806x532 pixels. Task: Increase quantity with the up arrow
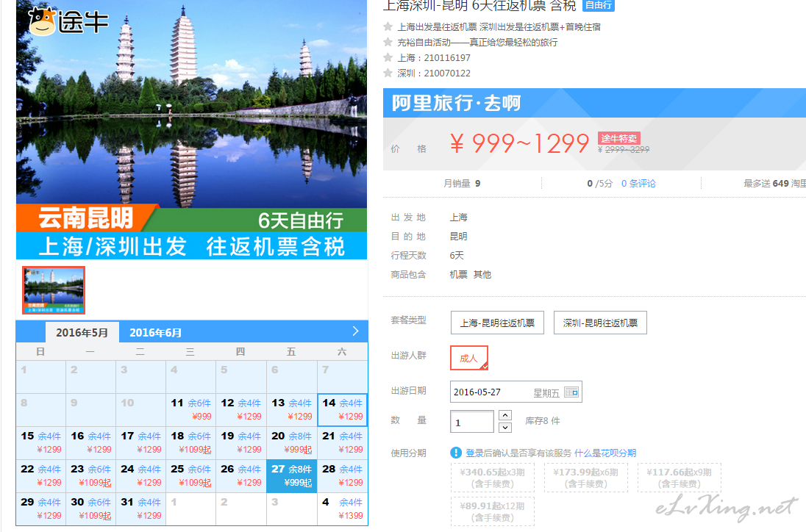pyautogui.click(x=505, y=415)
